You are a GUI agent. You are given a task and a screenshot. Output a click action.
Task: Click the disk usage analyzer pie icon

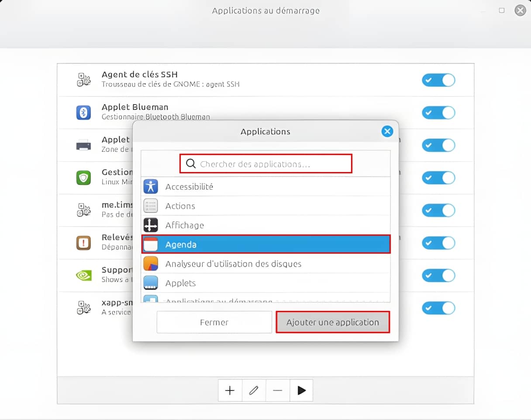(151, 264)
